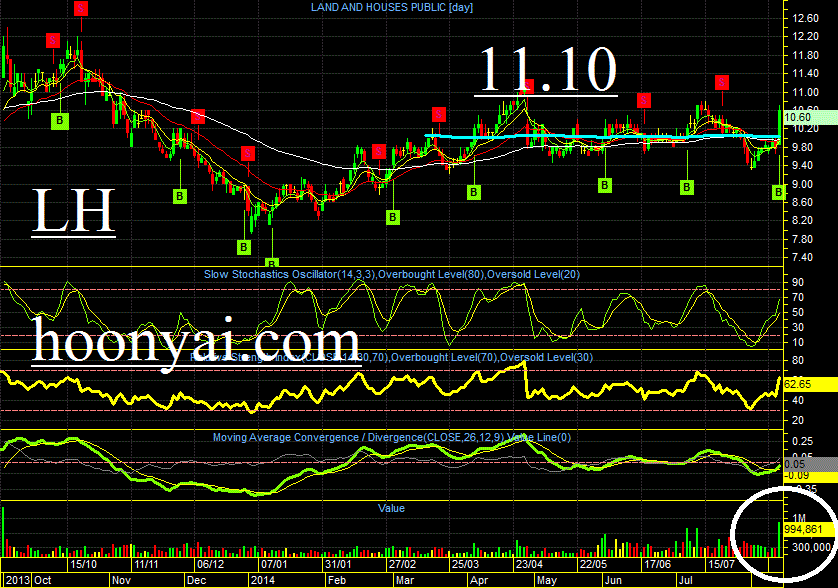Click the Mar month label
Viewport: 838px width, 588px height.
[405, 580]
